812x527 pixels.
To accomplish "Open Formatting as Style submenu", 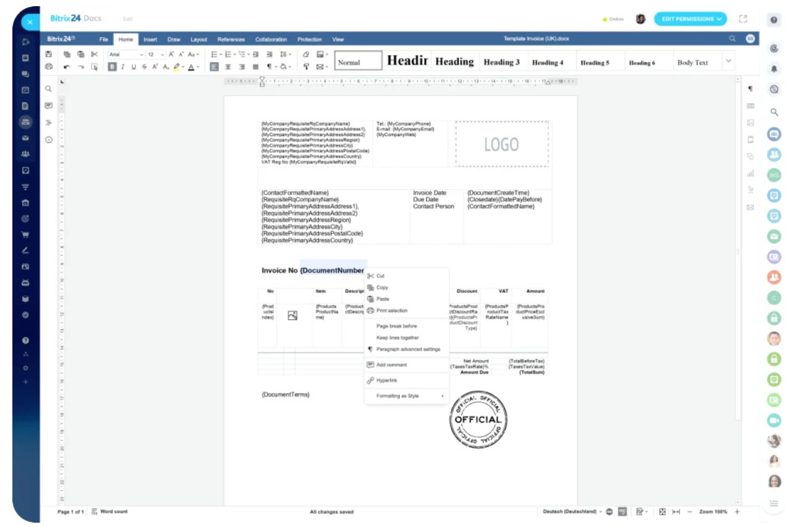I will 406,396.
